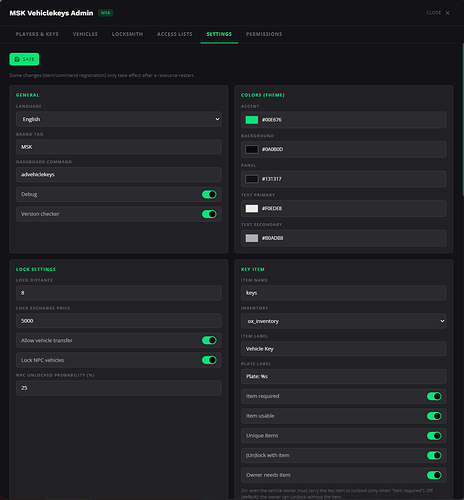Click the Lock Distance input field
The width and height of the screenshot is (464, 500).
pos(119,293)
